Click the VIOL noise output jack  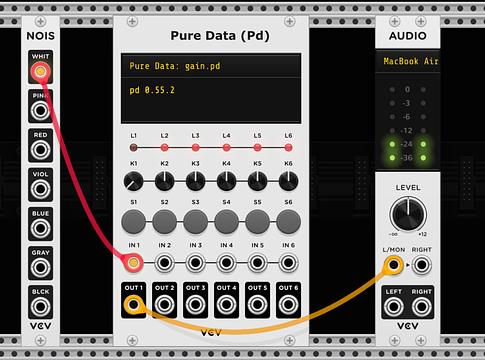pyautogui.click(x=40, y=189)
